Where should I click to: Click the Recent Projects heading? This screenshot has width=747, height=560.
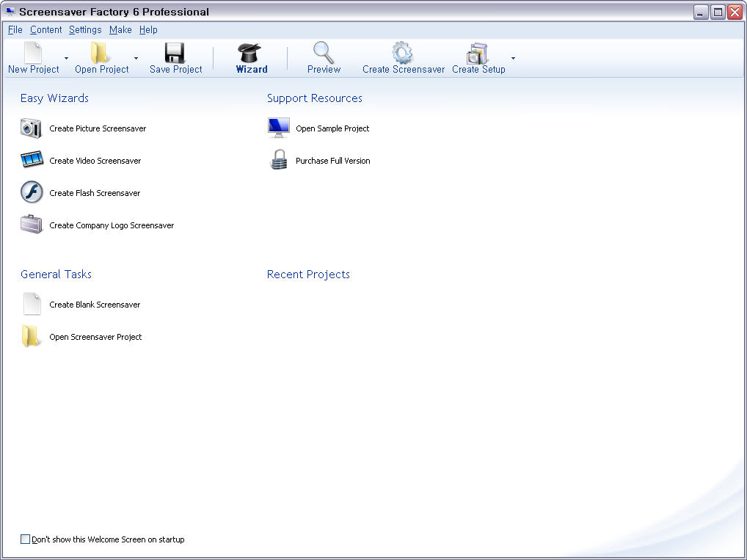pyautogui.click(x=308, y=274)
